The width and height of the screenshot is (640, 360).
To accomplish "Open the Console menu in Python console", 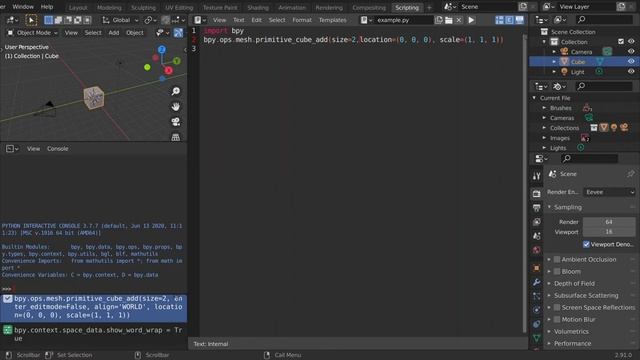I will 58,149.
